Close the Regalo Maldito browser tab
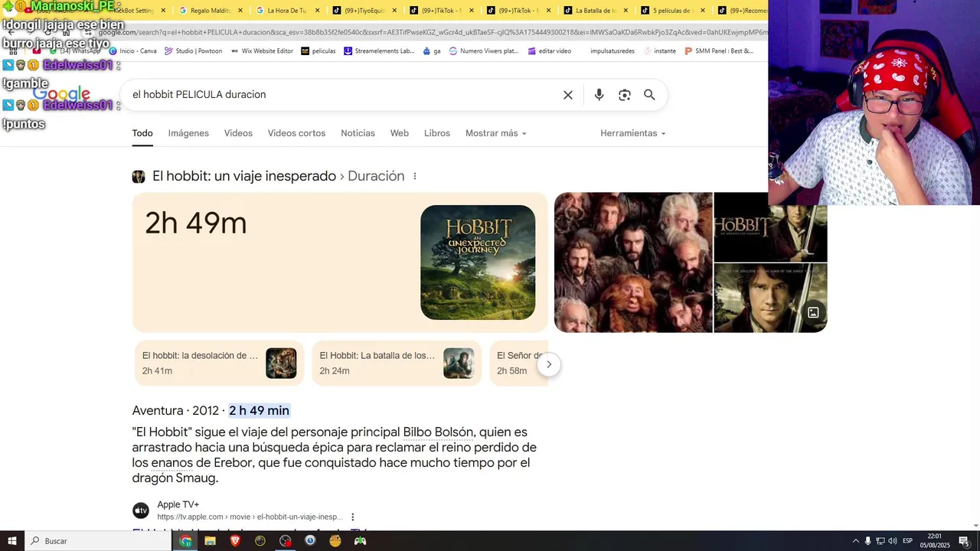This screenshot has height=551, width=980. [x=240, y=11]
